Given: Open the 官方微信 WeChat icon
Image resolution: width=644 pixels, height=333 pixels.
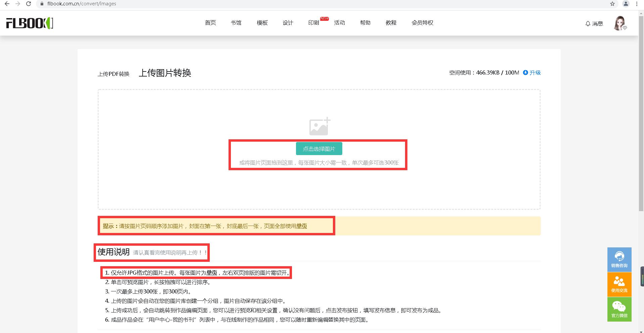Looking at the screenshot, I should (x=619, y=309).
